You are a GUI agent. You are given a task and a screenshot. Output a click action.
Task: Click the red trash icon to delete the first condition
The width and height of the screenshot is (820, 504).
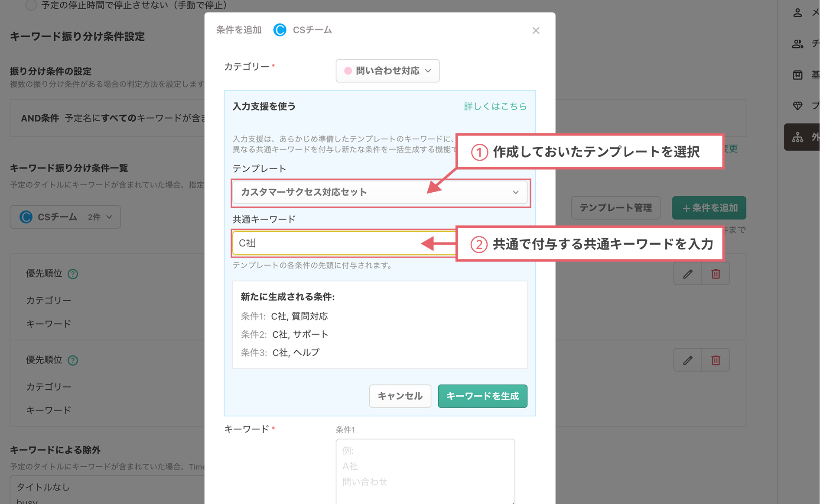pos(716,274)
